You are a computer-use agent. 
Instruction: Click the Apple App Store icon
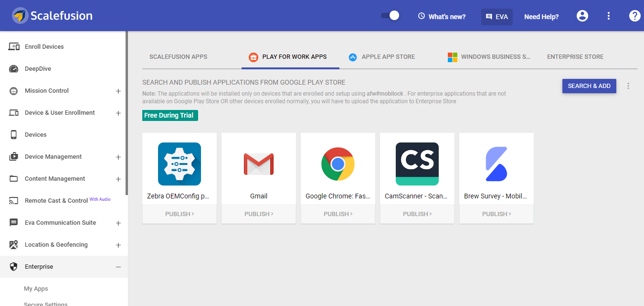(353, 57)
